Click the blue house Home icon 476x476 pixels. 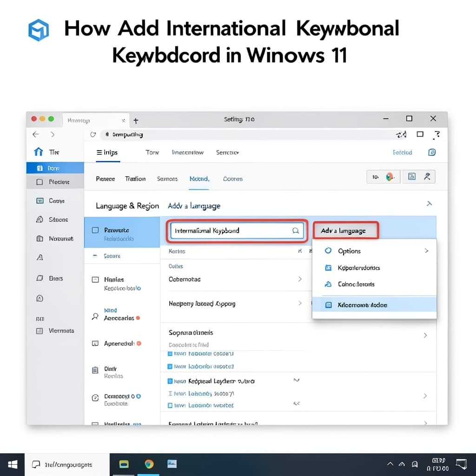coord(38,152)
